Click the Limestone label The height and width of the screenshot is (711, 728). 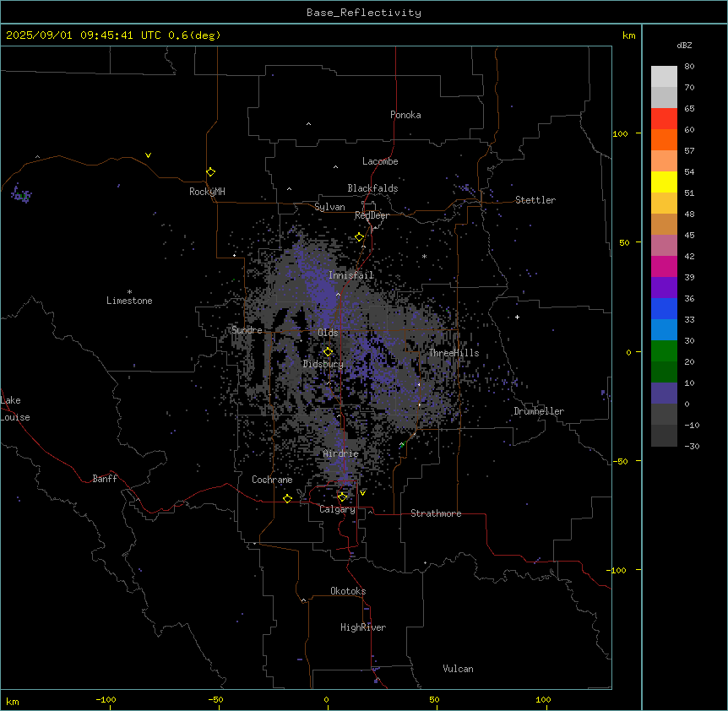point(129,301)
